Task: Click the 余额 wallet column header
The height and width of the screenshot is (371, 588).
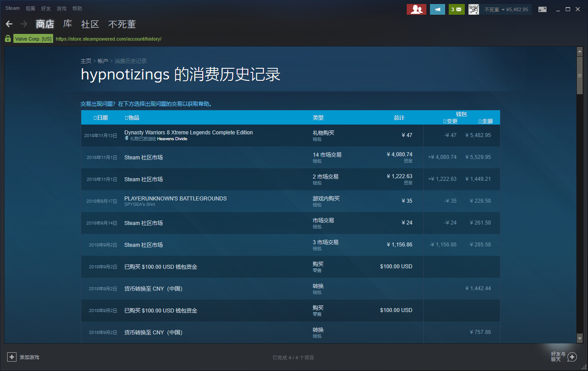Action: [486, 121]
